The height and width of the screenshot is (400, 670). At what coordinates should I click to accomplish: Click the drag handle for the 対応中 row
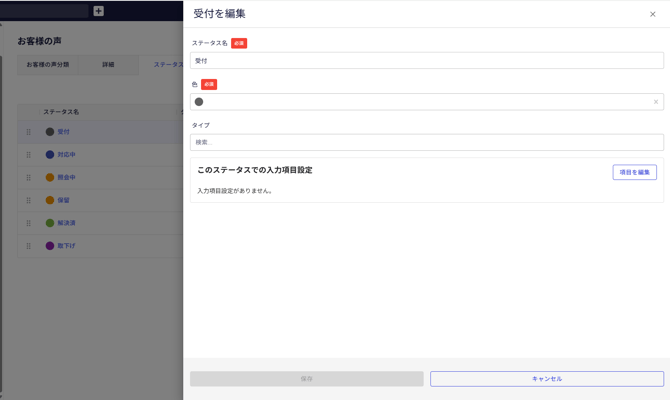pyautogui.click(x=28, y=155)
